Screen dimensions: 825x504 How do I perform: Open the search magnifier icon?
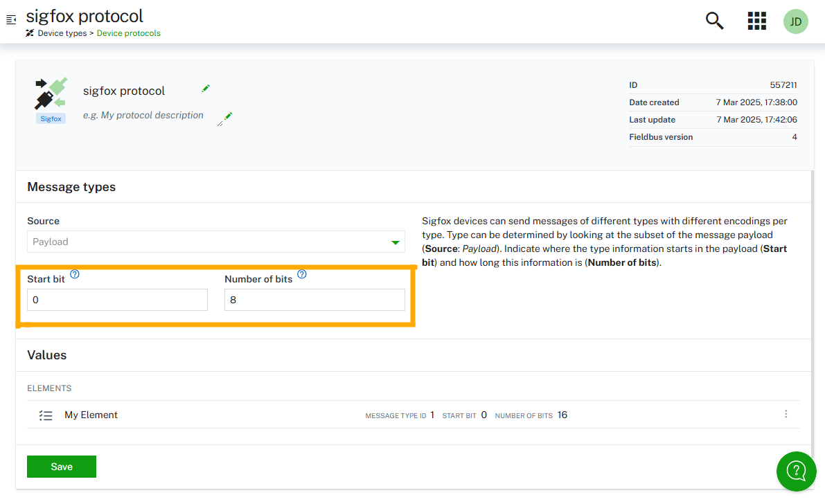click(x=714, y=21)
